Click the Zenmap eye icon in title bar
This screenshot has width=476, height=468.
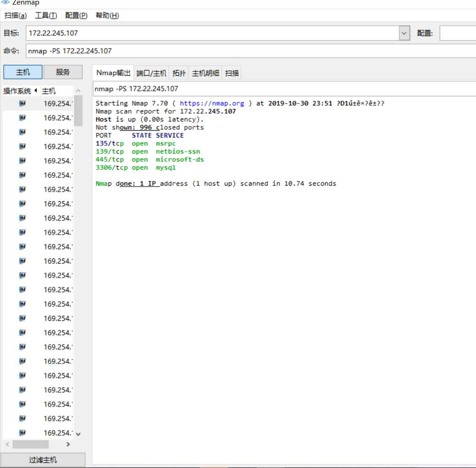(x=5, y=2)
